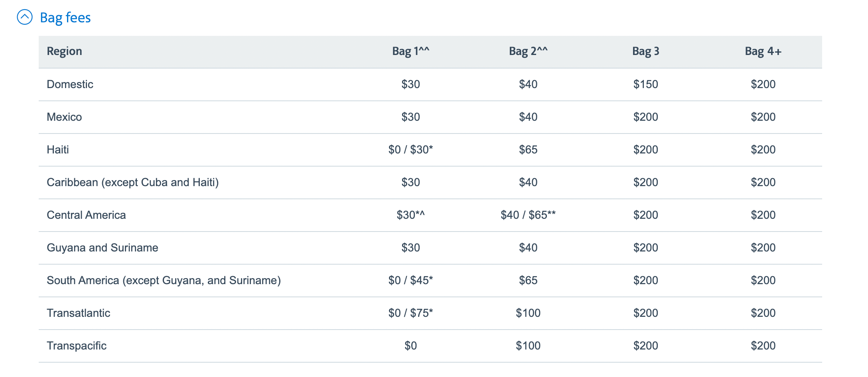Click the Transpacific row label

pos(77,346)
